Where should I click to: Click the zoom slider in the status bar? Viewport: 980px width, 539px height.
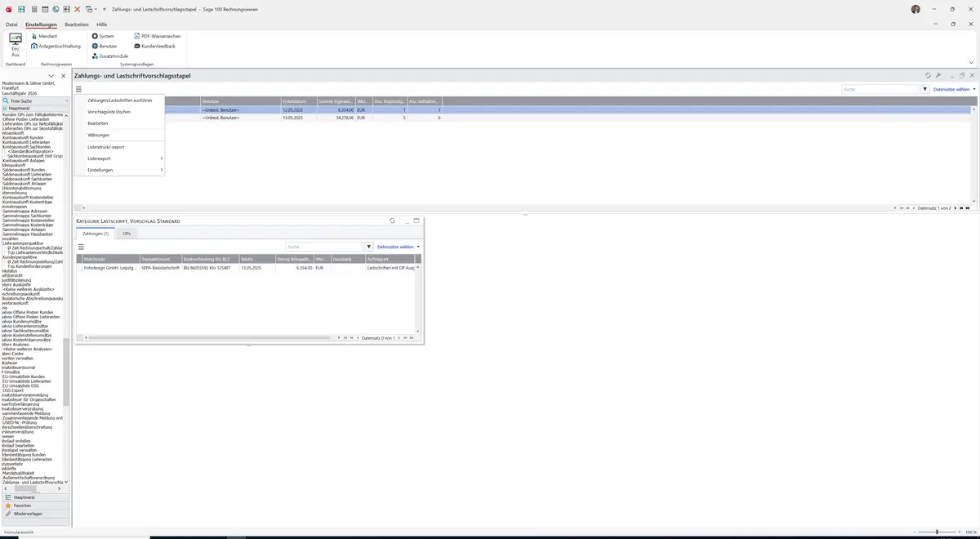[x=936, y=532]
